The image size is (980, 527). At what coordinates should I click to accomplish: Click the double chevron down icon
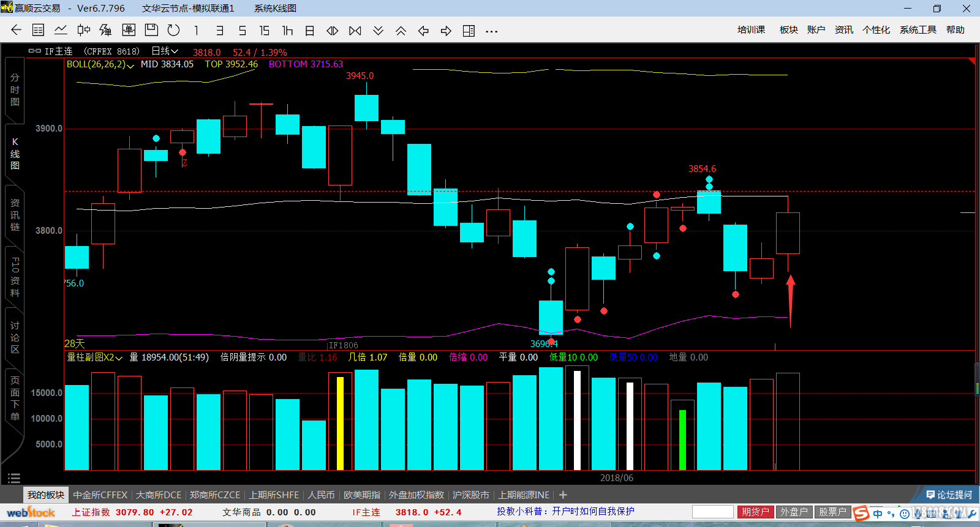click(x=378, y=31)
